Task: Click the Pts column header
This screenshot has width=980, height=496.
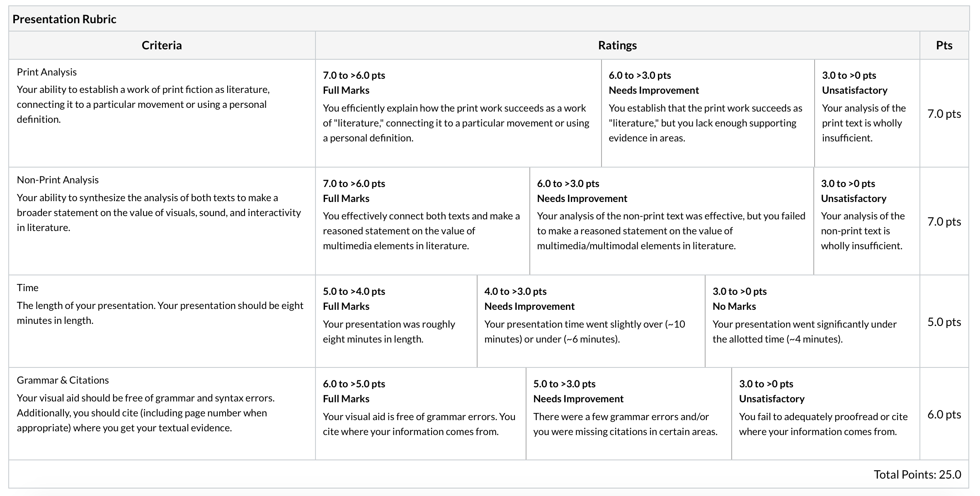Action: click(944, 45)
